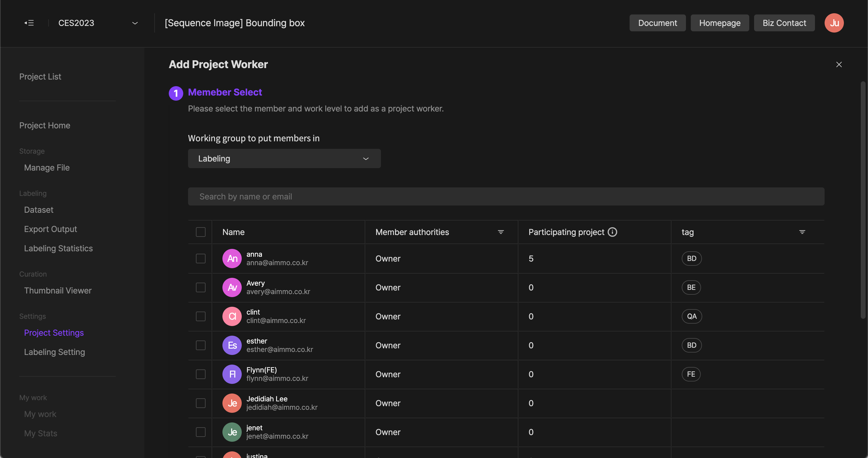
Task: Open Labeling Statistics in the sidebar
Action: point(58,248)
